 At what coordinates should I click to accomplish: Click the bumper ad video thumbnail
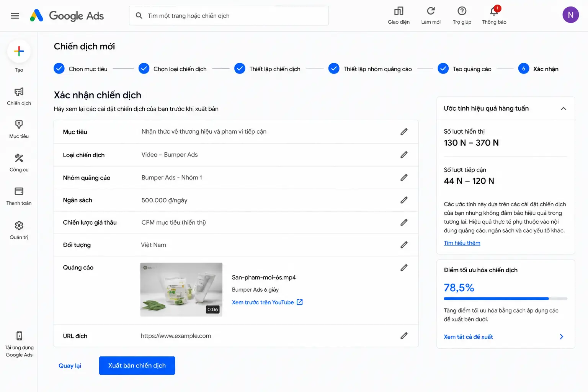coord(181,289)
